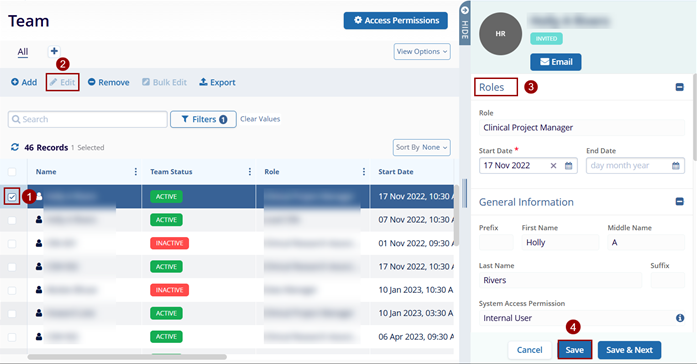Click the Start Date column header

[396, 172]
